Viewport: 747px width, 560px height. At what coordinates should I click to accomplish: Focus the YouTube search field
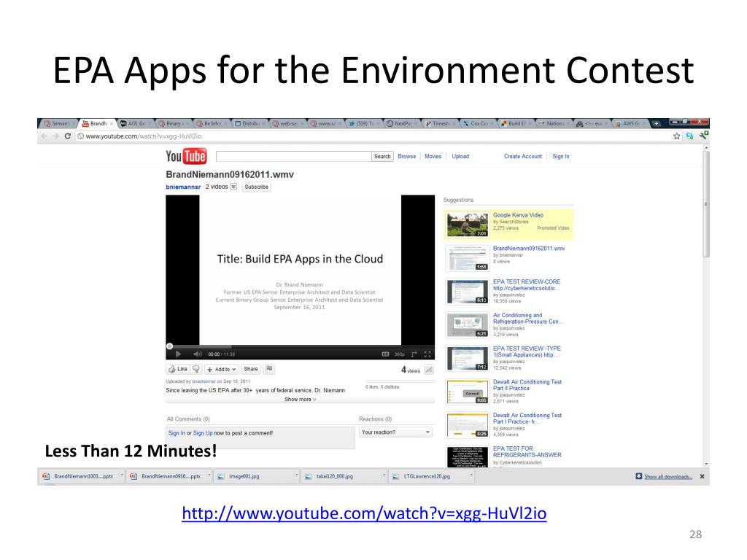pos(293,156)
